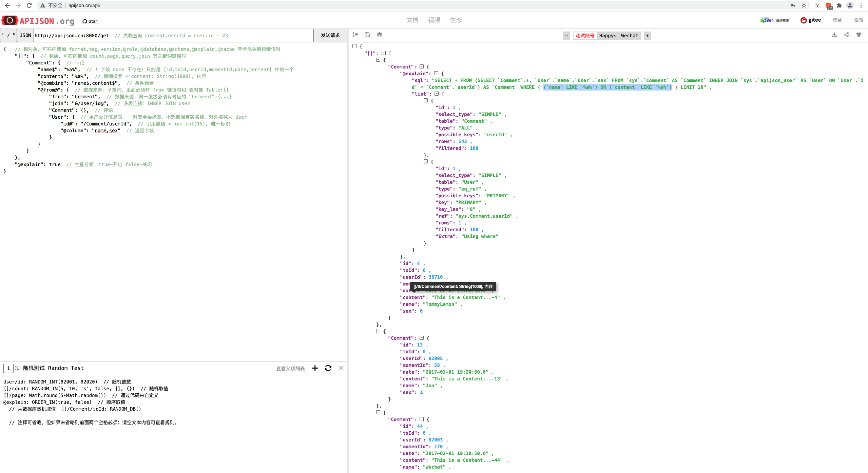Click the APIJSON.org logo

[37, 20]
